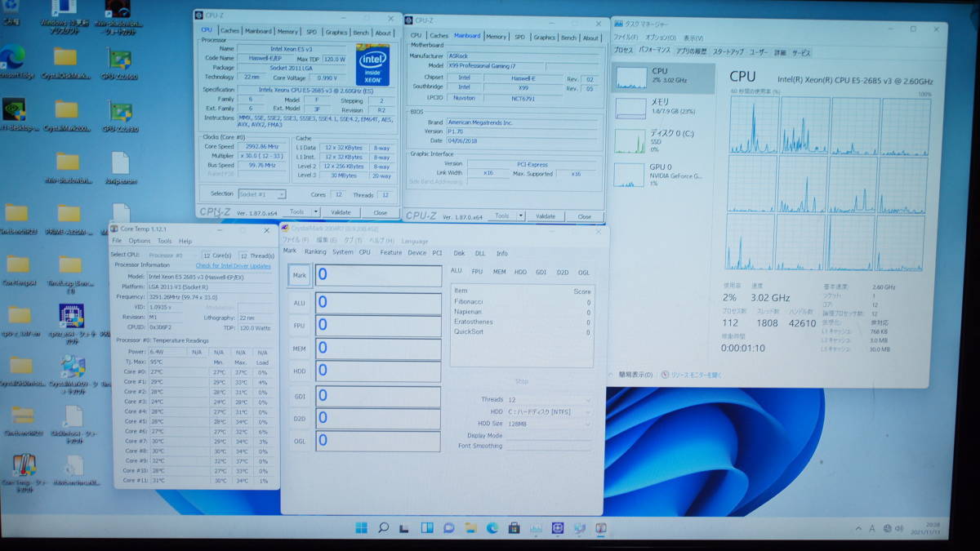980x551 pixels.
Task: Open the Socket #1 selection dropdown in CPU-Z
Action: (261, 194)
